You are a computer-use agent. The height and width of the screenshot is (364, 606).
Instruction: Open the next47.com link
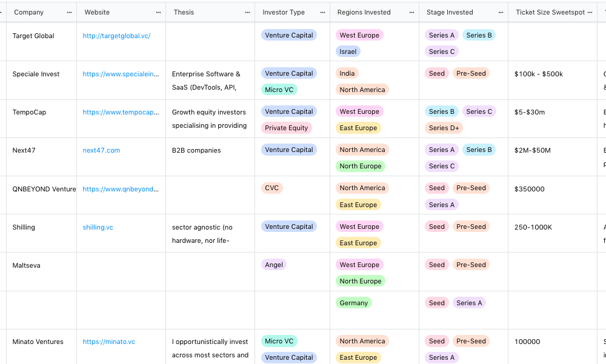[x=101, y=150]
